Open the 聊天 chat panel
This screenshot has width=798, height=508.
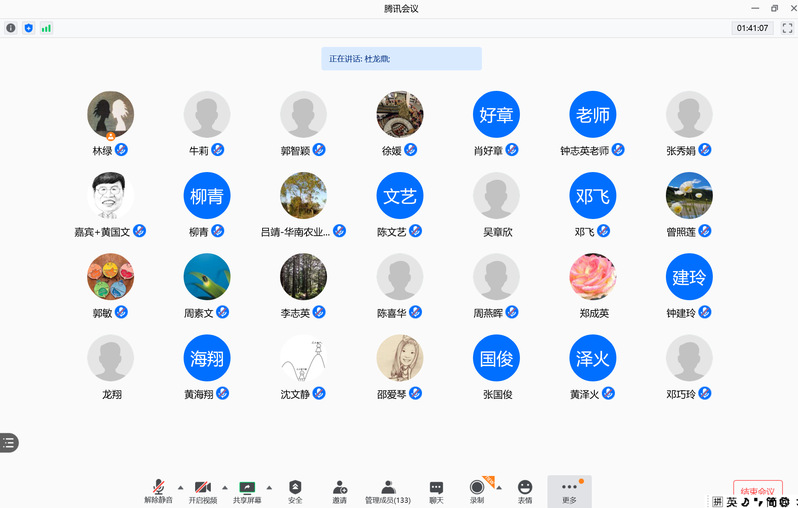pos(436,487)
